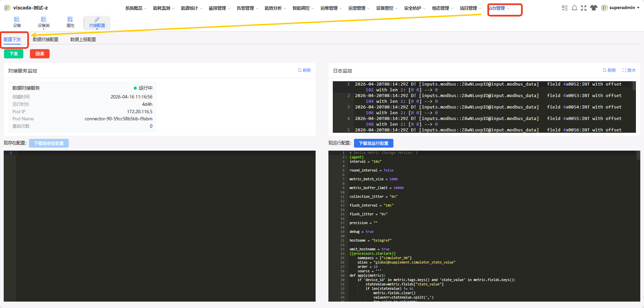This screenshot has width=644, height=308.
Task: Click 下载现存在配置 button
Action: 49,143
